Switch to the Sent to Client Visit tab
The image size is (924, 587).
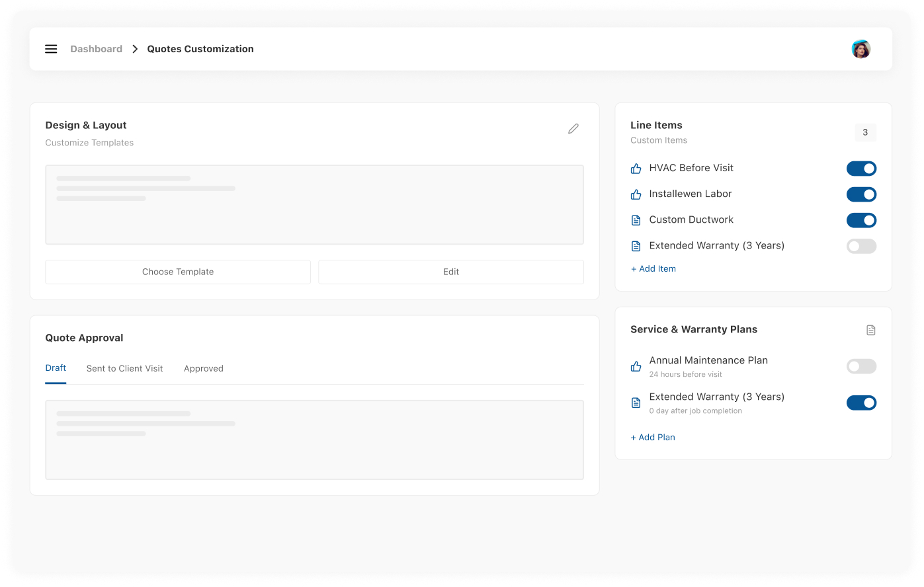(124, 368)
